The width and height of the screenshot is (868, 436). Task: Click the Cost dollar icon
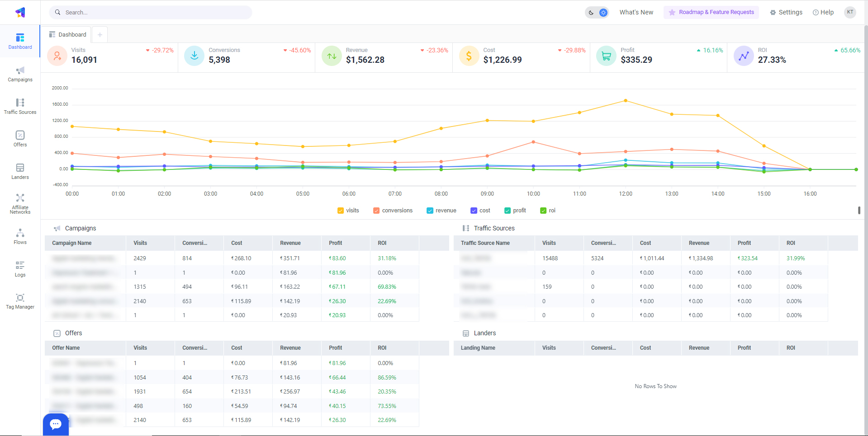(x=469, y=56)
